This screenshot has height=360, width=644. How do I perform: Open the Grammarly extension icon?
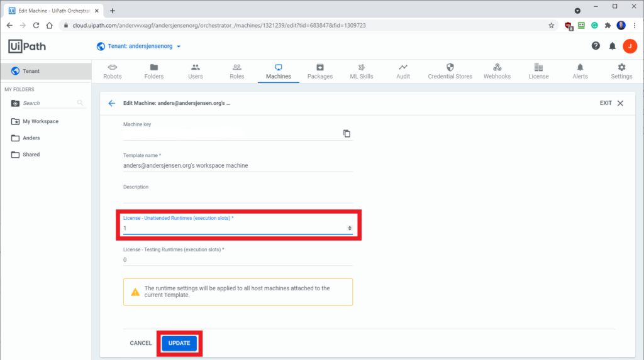point(594,26)
